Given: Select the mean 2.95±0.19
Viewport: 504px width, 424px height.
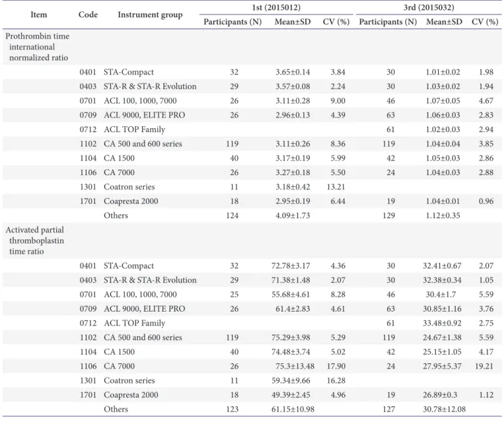Looking at the screenshot, I should (x=292, y=201).
